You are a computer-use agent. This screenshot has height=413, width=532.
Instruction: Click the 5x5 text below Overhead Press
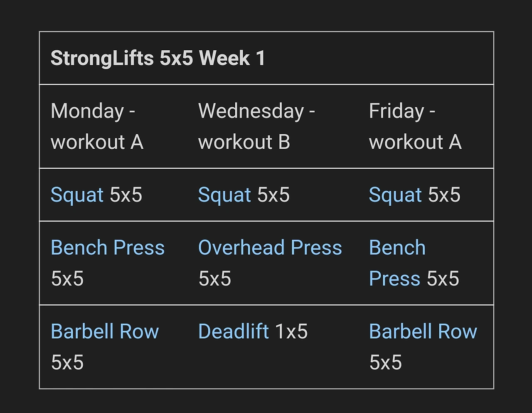point(214,279)
